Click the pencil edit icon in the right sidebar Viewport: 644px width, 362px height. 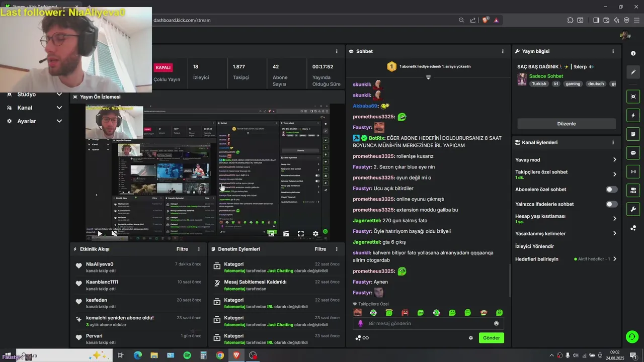click(633, 72)
